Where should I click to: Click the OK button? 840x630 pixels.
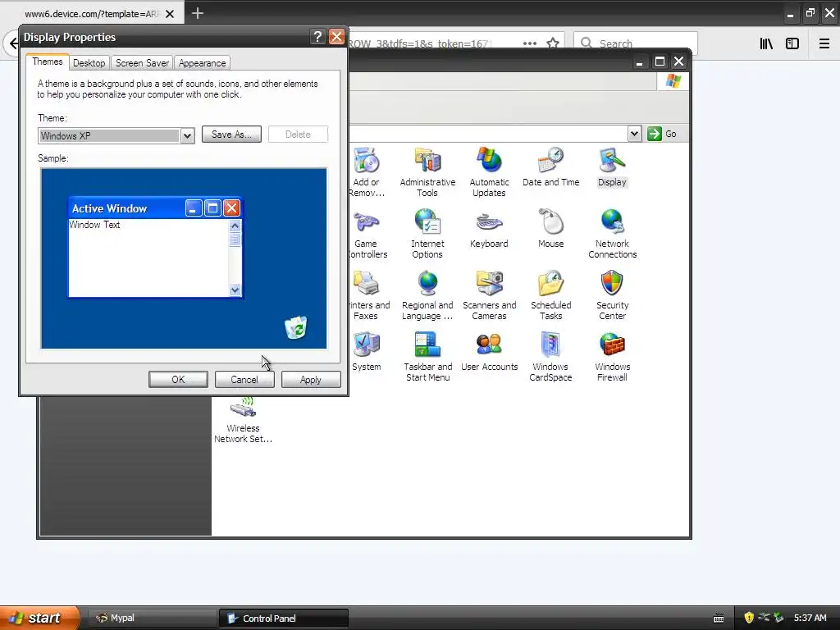[x=178, y=379]
